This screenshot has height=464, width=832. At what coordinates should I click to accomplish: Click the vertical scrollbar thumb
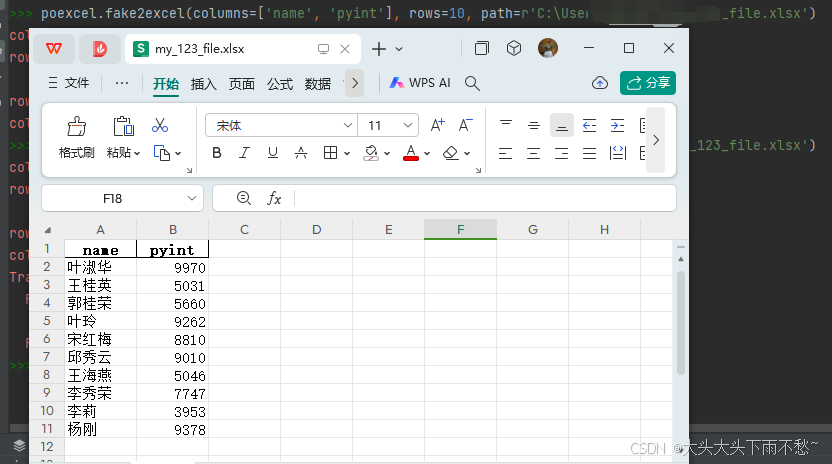coord(681,323)
